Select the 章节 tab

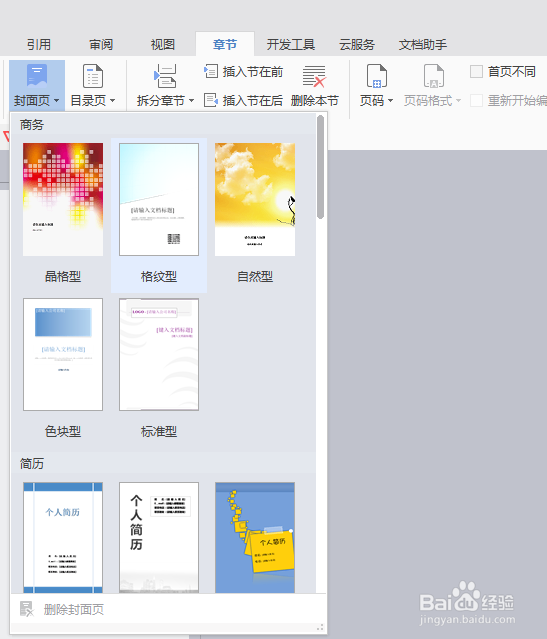pos(225,44)
